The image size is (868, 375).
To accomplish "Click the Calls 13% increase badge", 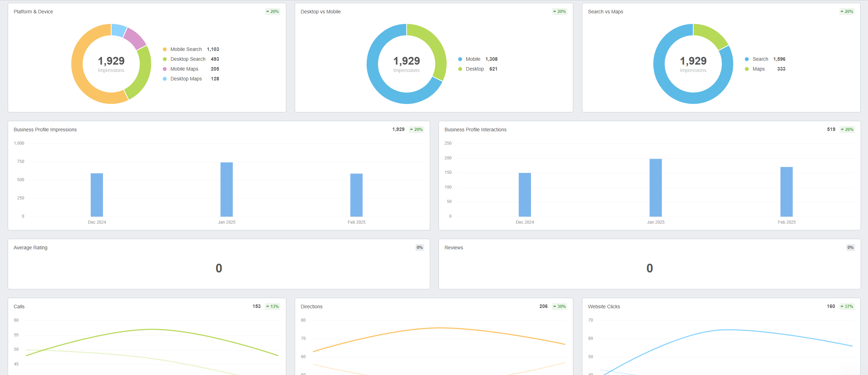I will point(273,307).
